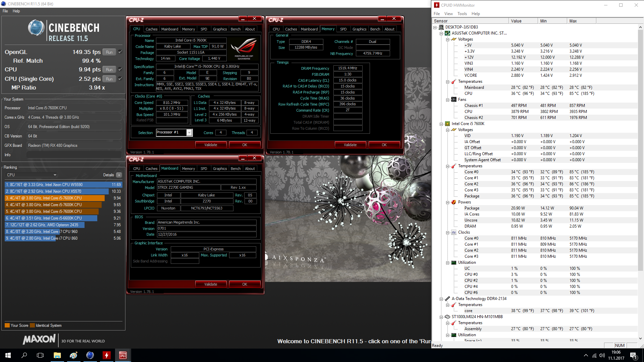Screen dimensions: 644x362
Task: Click the Your Score orange swatch
Action: click(7, 325)
